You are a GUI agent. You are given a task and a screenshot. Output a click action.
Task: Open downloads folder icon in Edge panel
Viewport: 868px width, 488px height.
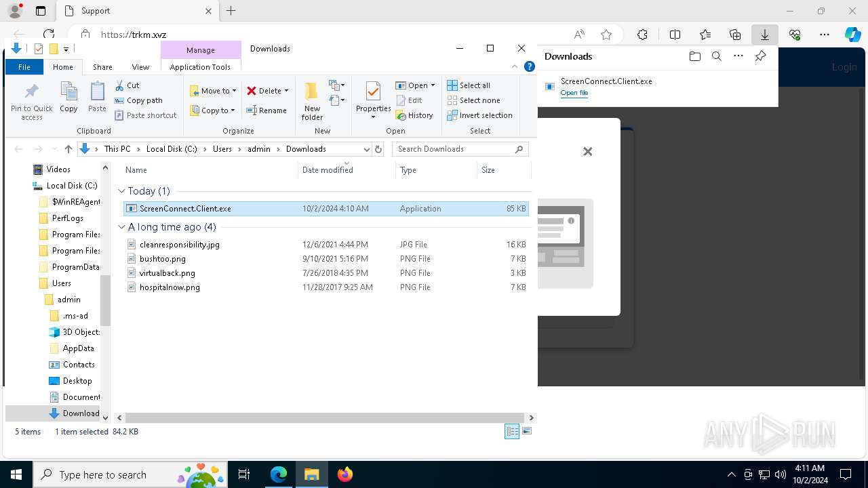coord(694,56)
